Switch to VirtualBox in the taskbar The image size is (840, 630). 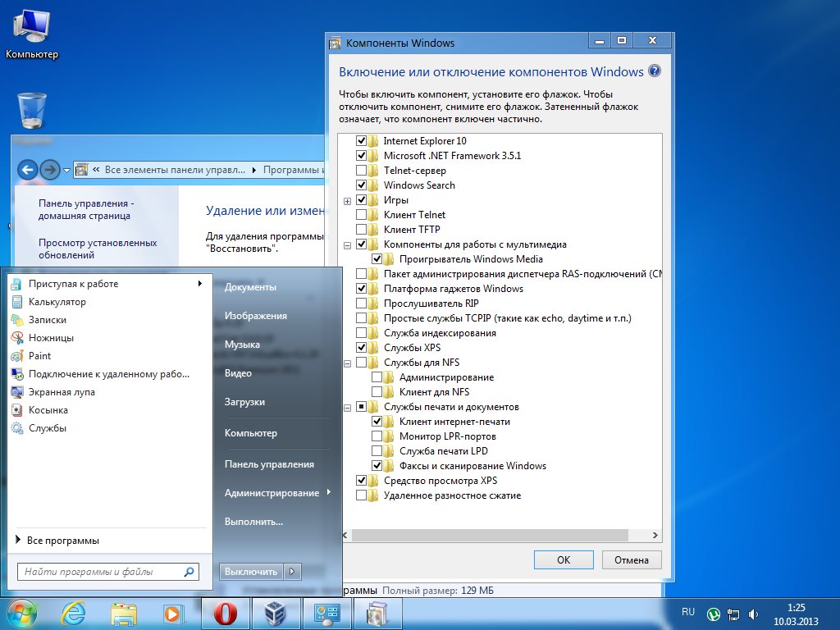coord(275,614)
